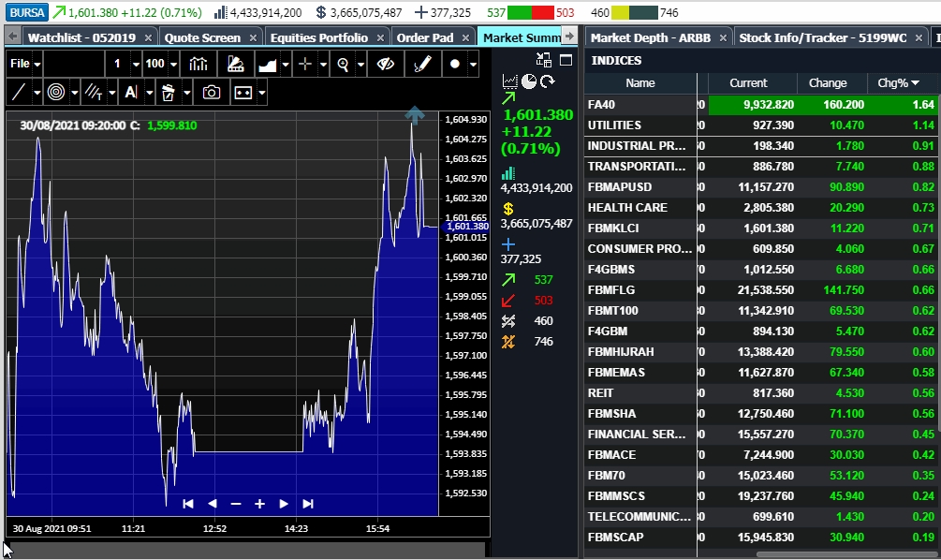Click the BURSA exchange button
Image resolution: width=941 pixels, height=560 pixels.
click(27, 12)
